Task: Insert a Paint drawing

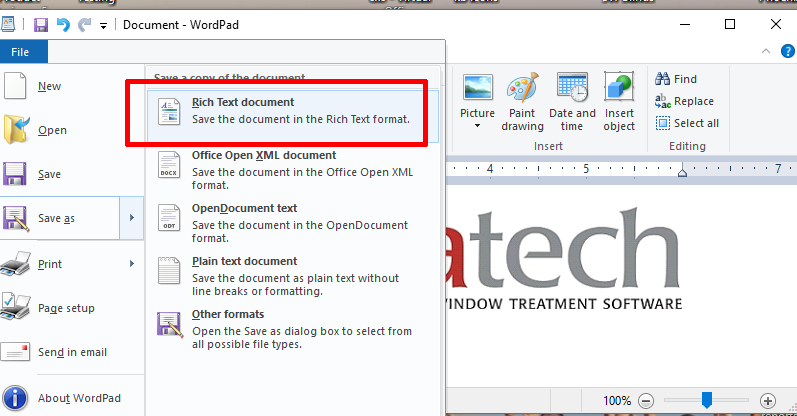Action: [x=522, y=102]
